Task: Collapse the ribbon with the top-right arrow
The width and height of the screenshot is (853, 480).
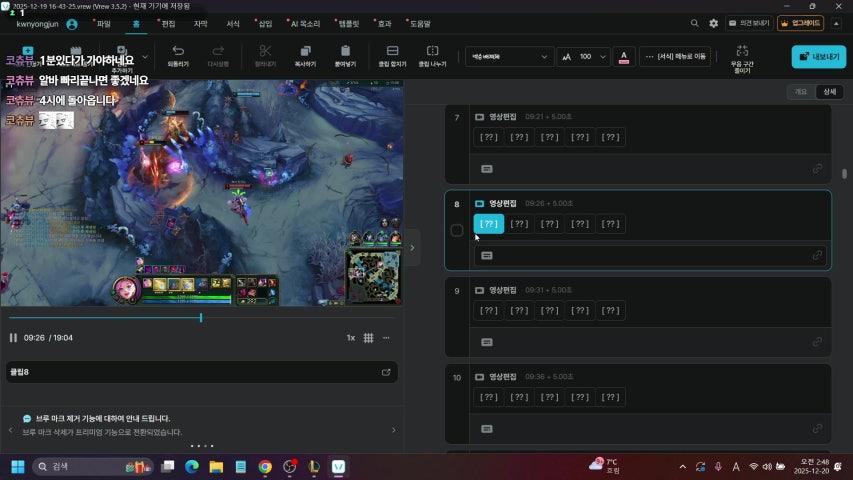Action: (837, 23)
